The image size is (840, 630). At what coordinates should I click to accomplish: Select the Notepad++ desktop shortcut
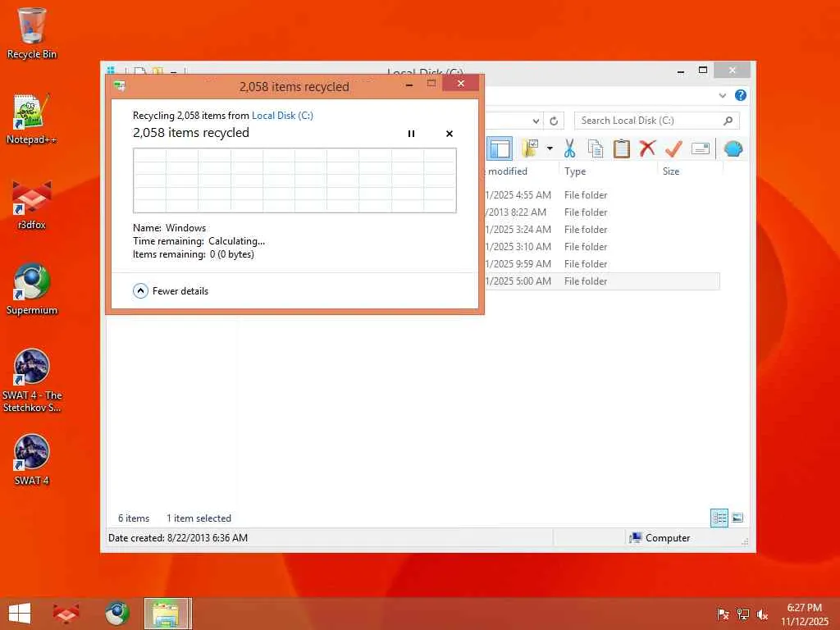point(32,119)
